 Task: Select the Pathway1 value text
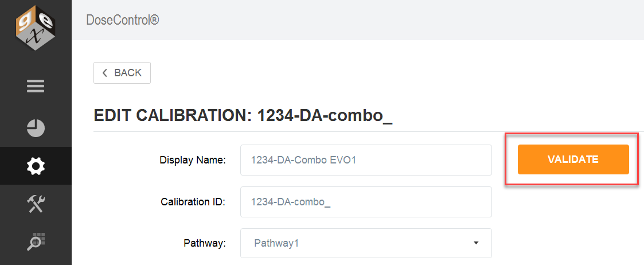(276, 243)
